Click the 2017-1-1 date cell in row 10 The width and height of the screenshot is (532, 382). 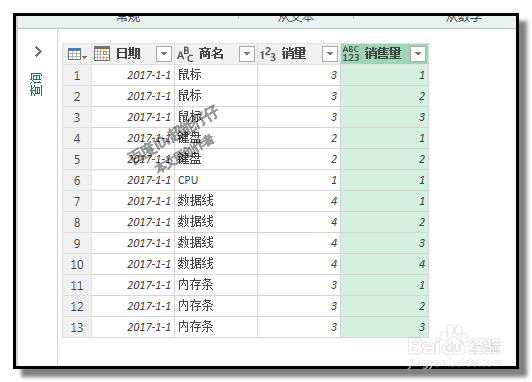pos(133,265)
